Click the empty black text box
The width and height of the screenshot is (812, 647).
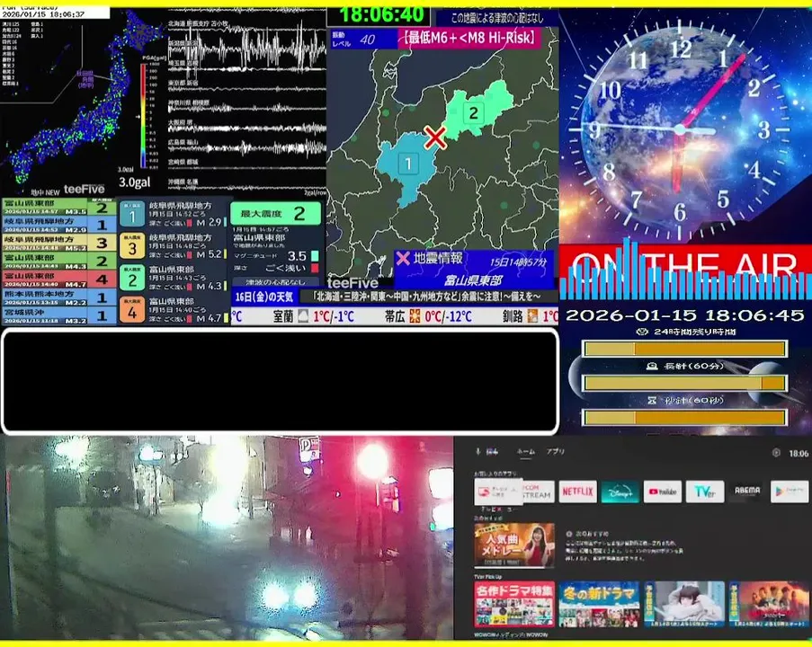click(281, 381)
